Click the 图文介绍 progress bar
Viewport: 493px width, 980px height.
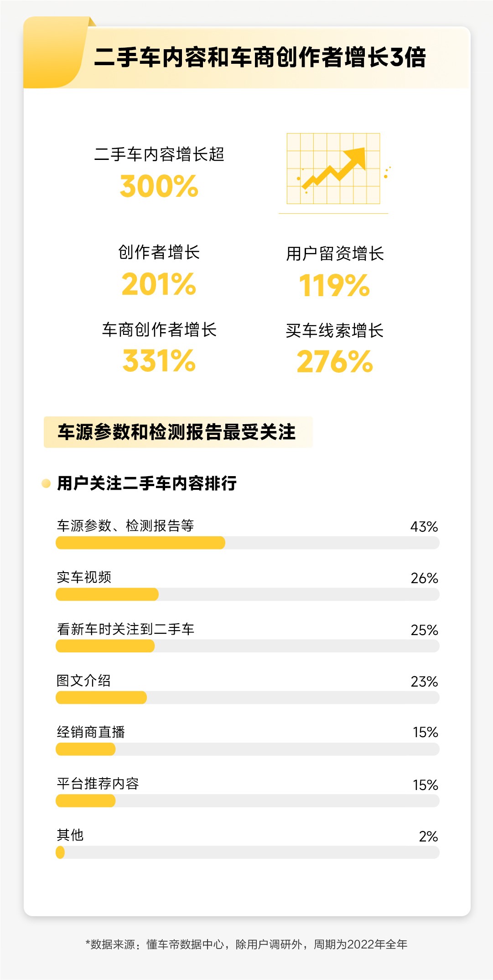pos(247,698)
